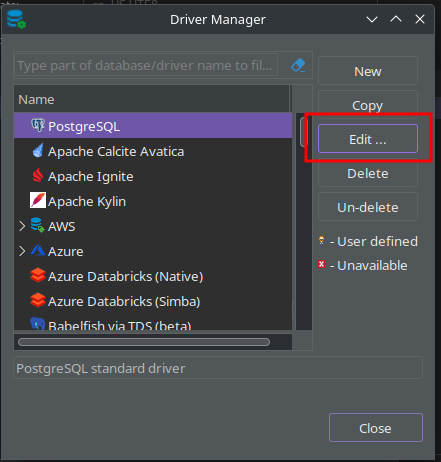The height and width of the screenshot is (462, 441).
Task: Click the horizontal scrollbar of driver list
Action: point(144,342)
